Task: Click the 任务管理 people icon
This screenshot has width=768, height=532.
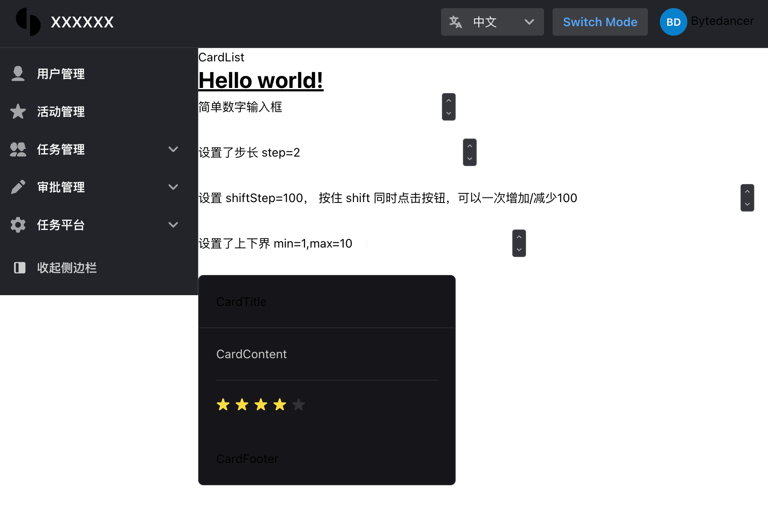Action: [x=18, y=149]
